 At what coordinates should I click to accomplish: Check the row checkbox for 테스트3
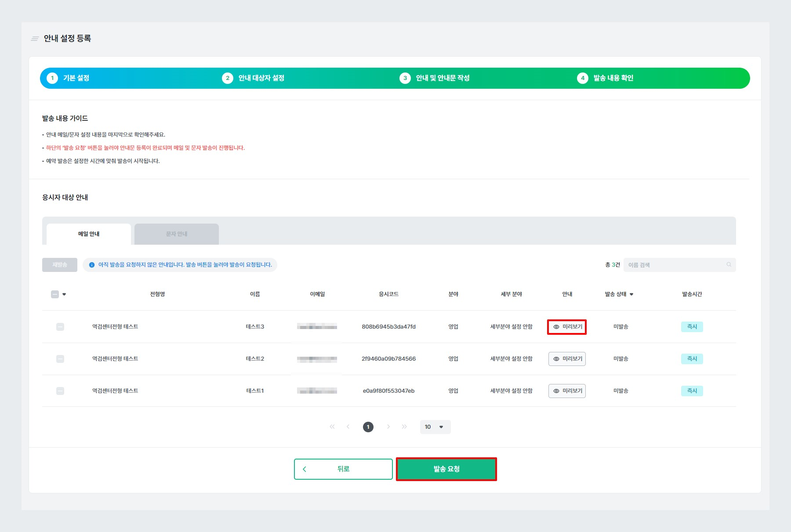(x=60, y=327)
